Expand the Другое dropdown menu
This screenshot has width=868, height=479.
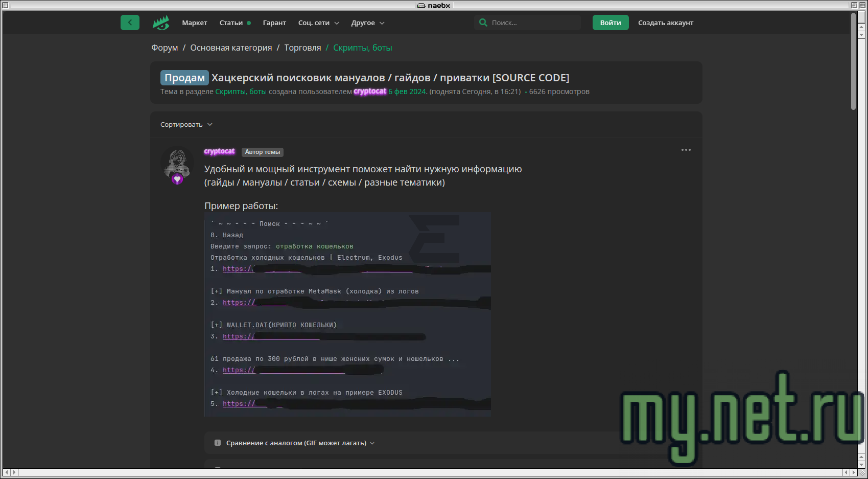367,23
